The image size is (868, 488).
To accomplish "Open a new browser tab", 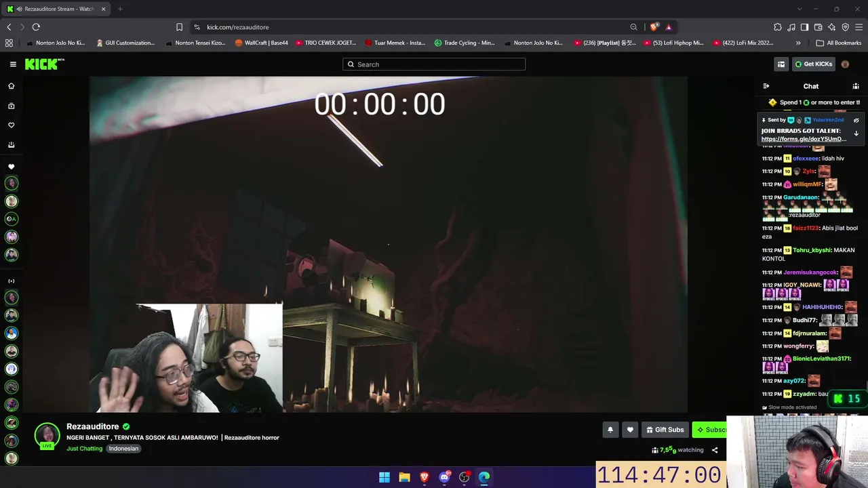I will (120, 9).
